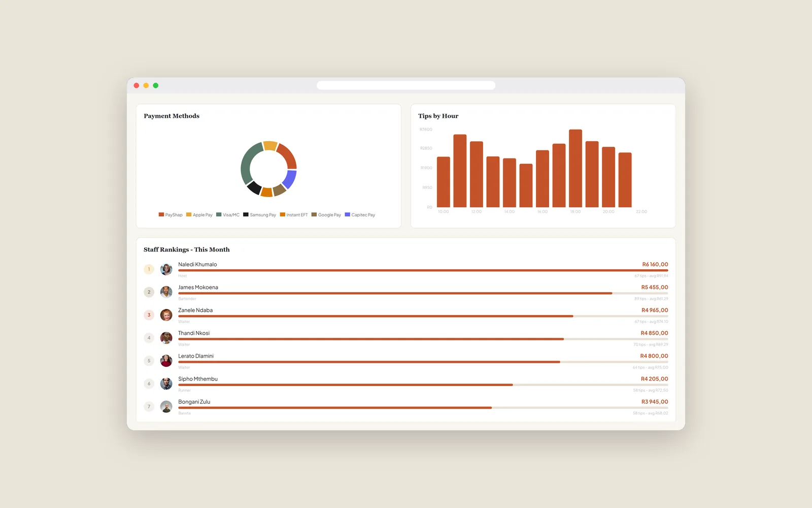Select the Instant EFT legend entry

tap(294, 215)
